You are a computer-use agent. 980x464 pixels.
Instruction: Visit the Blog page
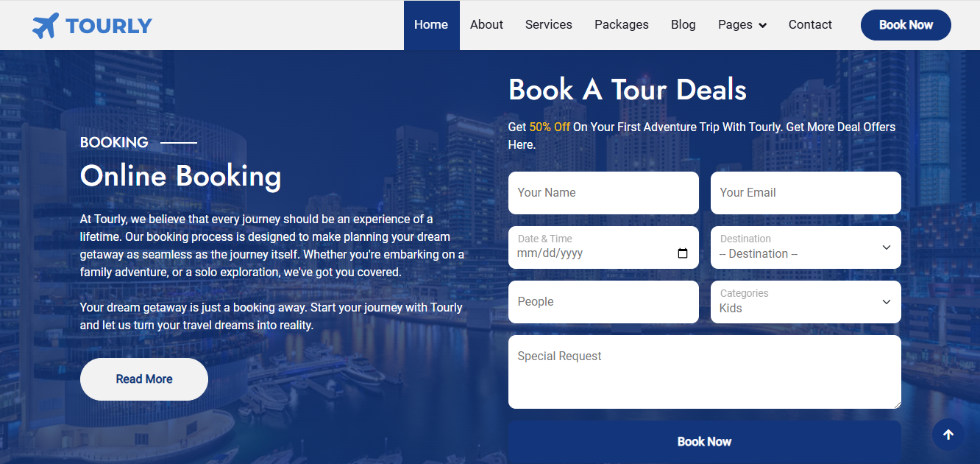pyautogui.click(x=683, y=25)
